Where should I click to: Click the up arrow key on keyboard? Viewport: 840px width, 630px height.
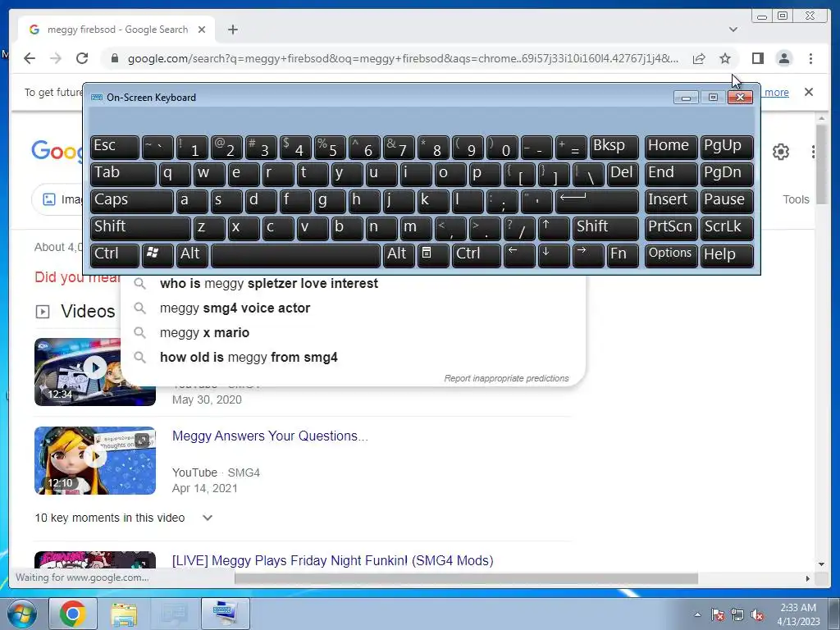coord(554,228)
